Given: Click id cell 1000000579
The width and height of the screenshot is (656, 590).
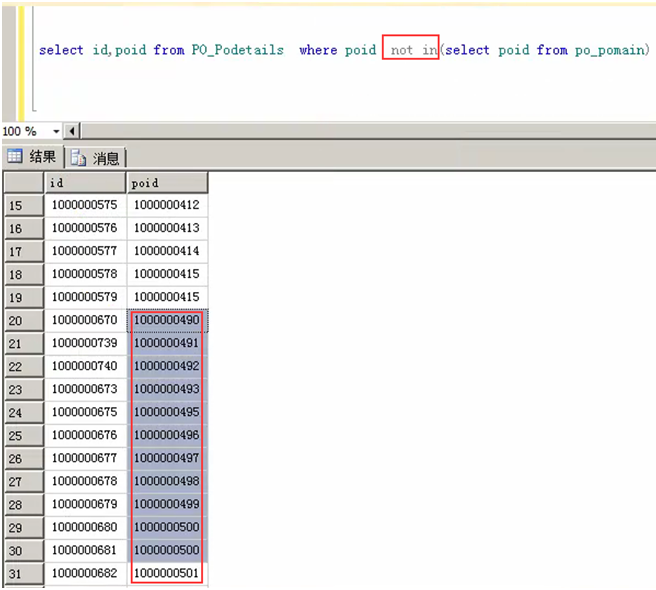Looking at the screenshot, I should pyautogui.click(x=85, y=297).
